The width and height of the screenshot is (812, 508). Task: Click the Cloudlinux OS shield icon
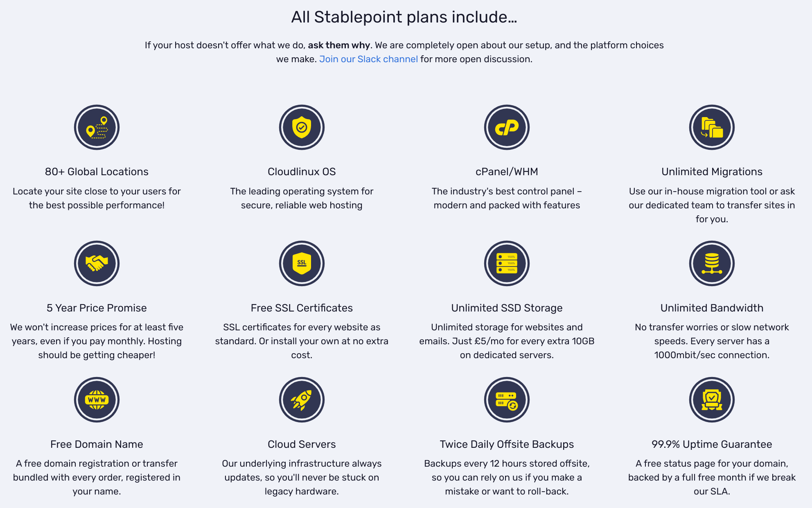302,127
